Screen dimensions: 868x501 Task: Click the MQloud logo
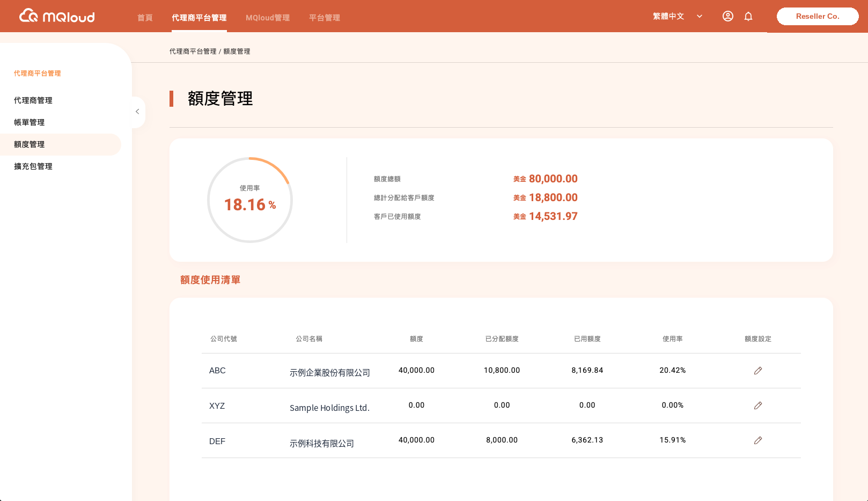pos(57,16)
